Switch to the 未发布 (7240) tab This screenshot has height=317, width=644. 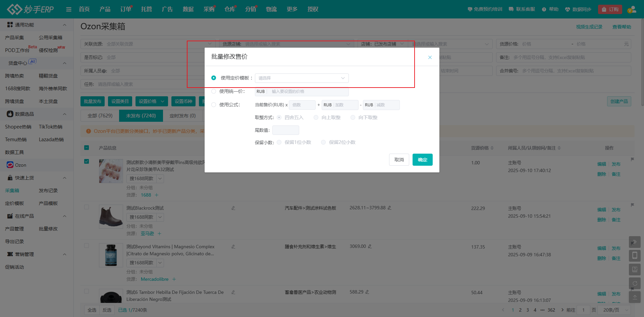[141, 116]
